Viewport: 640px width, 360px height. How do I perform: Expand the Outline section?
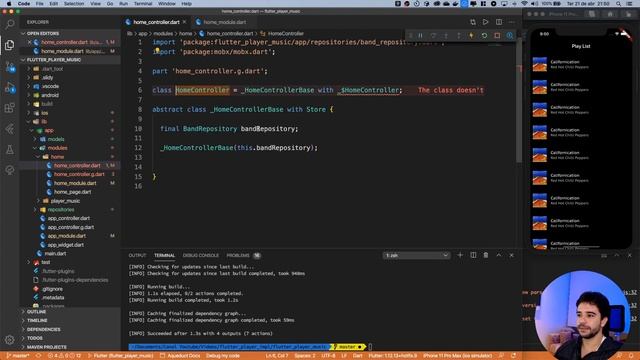click(x=36, y=312)
